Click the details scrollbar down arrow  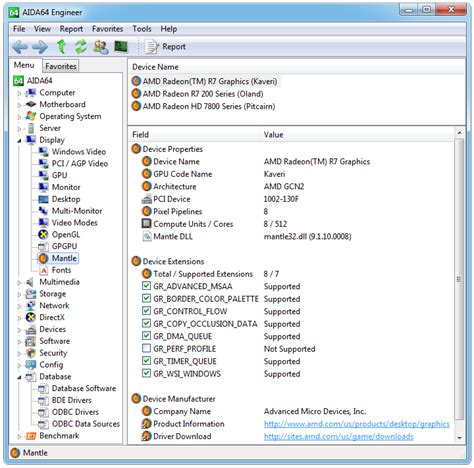click(x=459, y=438)
